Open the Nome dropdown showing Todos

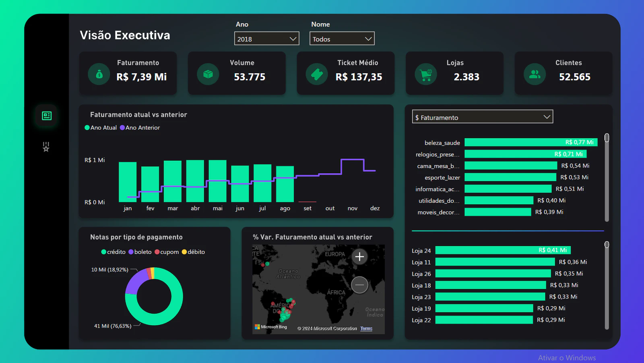coord(342,39)
